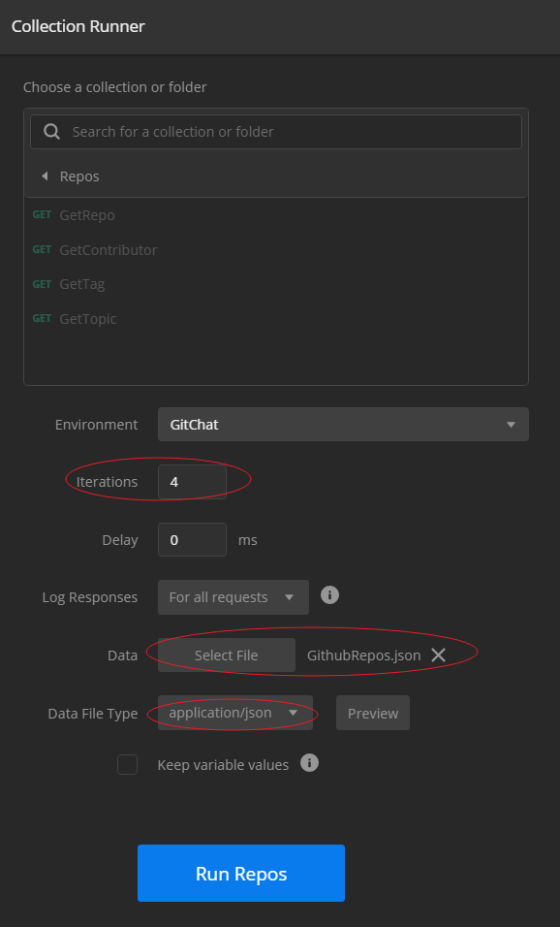560x927 pixels.
Task: Open the Data File Type dropdown
Action: (235, 713)
